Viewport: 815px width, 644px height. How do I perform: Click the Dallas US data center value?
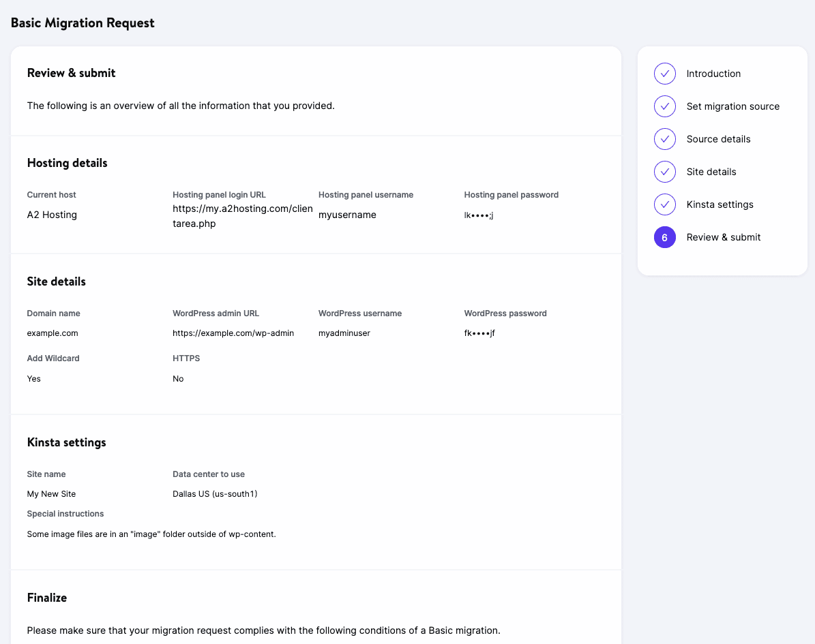[215, 493]
